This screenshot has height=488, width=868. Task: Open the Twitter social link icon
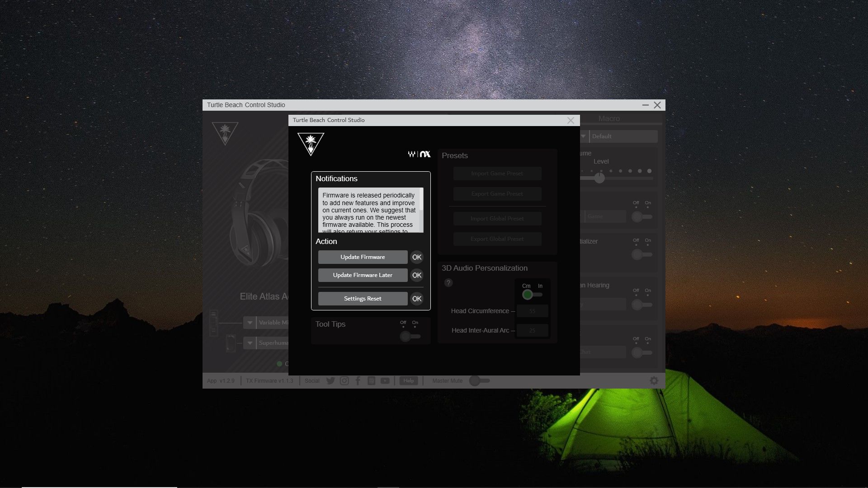(x=330, y=381)
